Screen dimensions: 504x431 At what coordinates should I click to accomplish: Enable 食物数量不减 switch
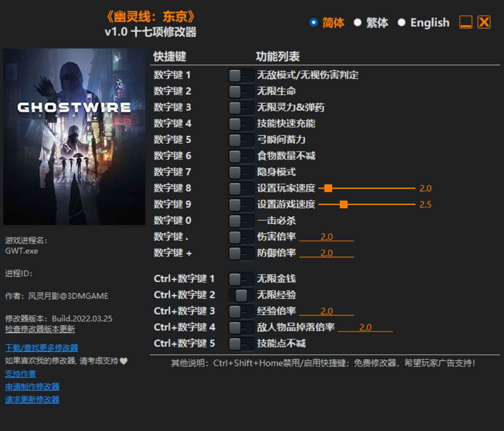coord(241,156)
